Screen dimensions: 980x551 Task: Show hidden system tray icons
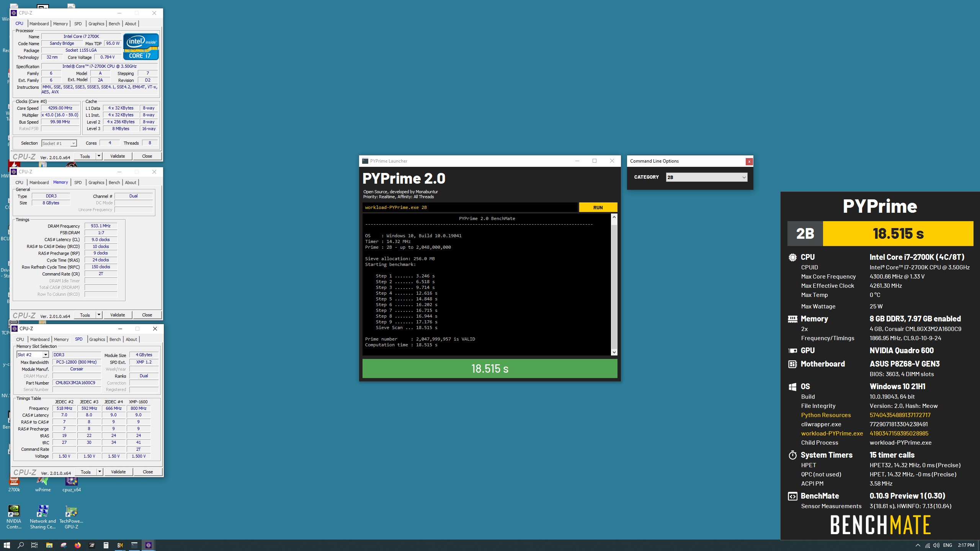(918, 545)
